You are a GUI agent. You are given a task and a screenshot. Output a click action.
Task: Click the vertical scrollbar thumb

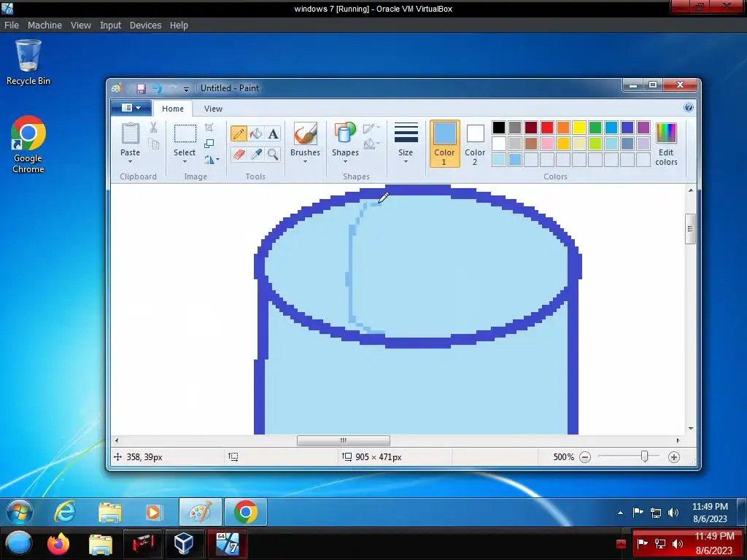click(x=690, y=229)
